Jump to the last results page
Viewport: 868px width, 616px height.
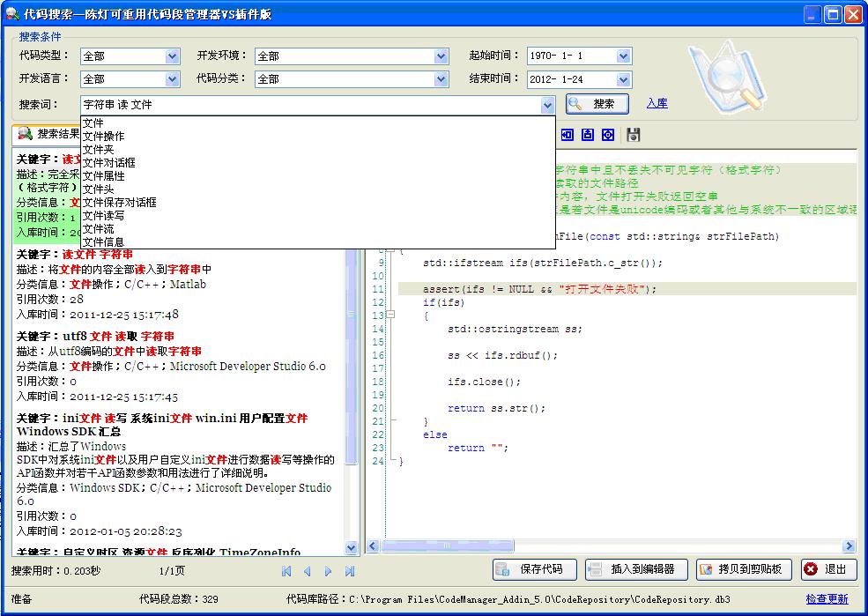tap(350, 571)
